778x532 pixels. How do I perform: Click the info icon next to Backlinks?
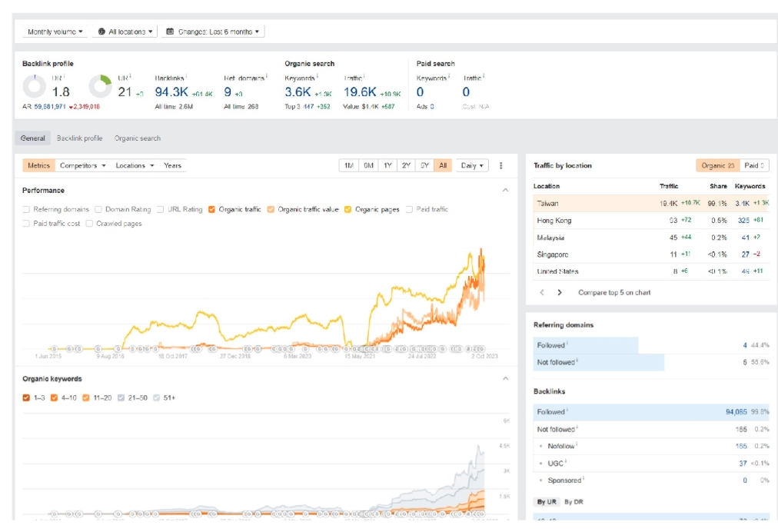pyautogui.click(x=187, y=76)
